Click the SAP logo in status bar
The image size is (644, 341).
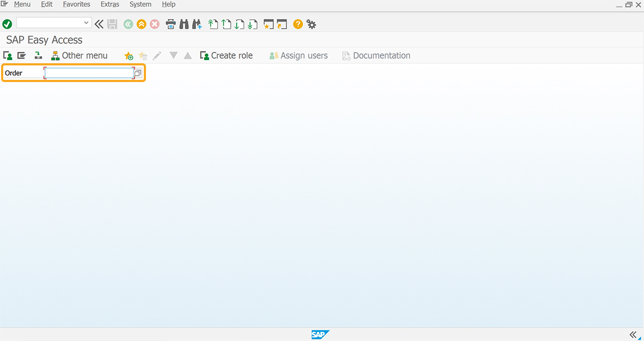click(x=320, y=335)
